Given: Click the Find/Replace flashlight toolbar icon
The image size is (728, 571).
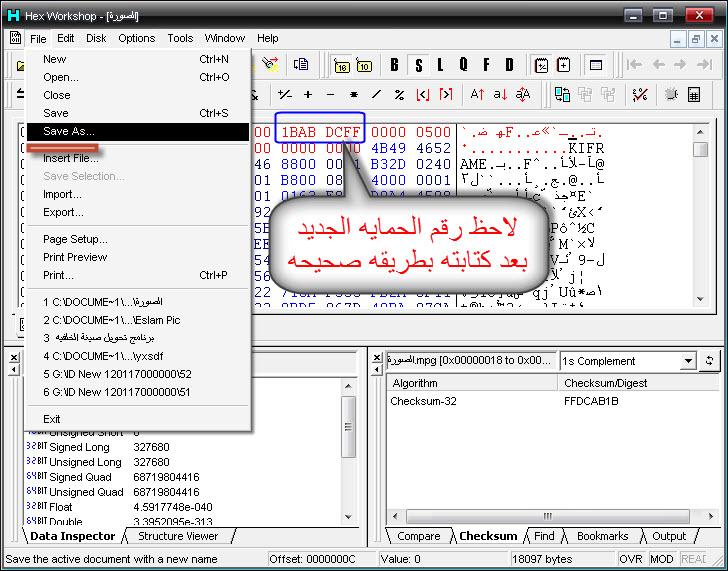Looking at the screenshot, I should [x=270, y=65].
